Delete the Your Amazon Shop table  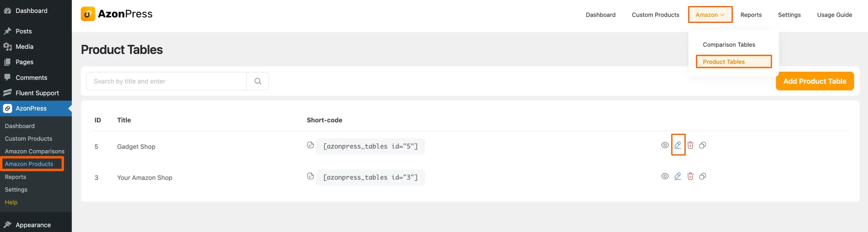coord(690,176)
